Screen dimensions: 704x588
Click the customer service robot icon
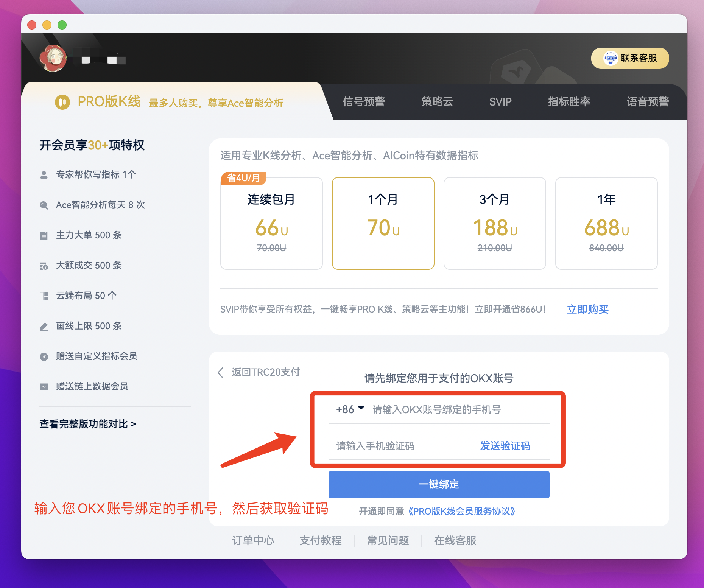610,58
